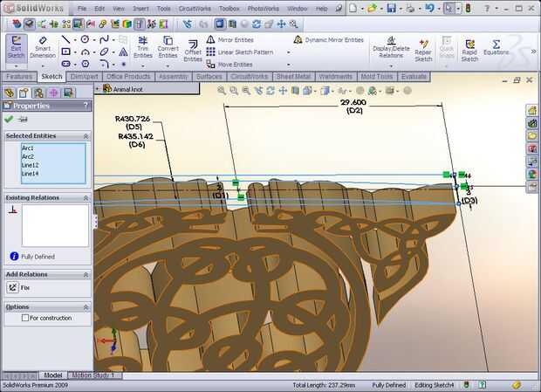This screenshot has width=541, height=392.
Task: Switch to the Evaluate tab
Action: click(414, 77)
